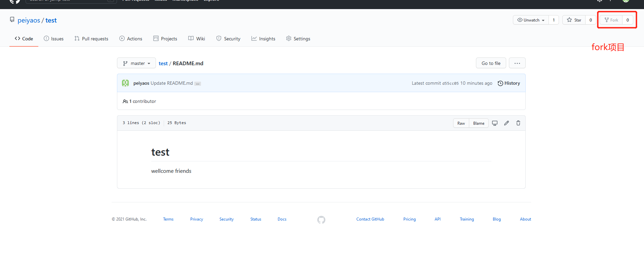Fork this repository
The height and width of the screenshot is (273, 644).
pyautogui.click(x=611, y=20)
